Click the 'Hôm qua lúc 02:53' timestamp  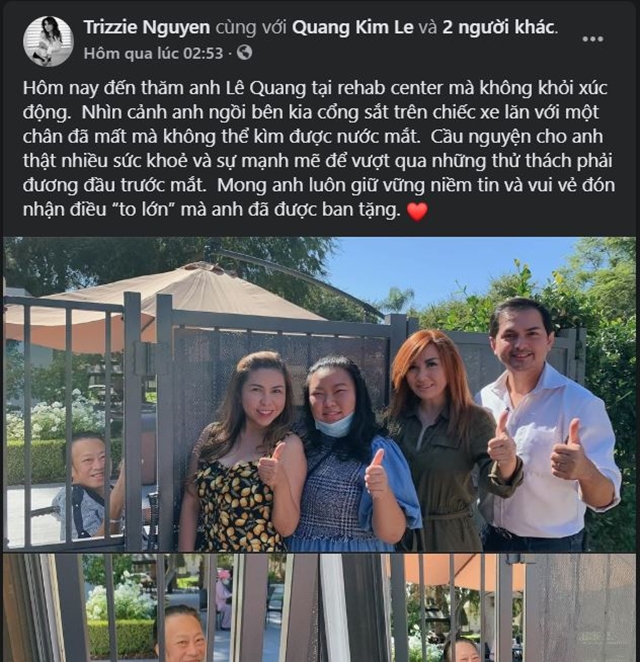(153, 53)
